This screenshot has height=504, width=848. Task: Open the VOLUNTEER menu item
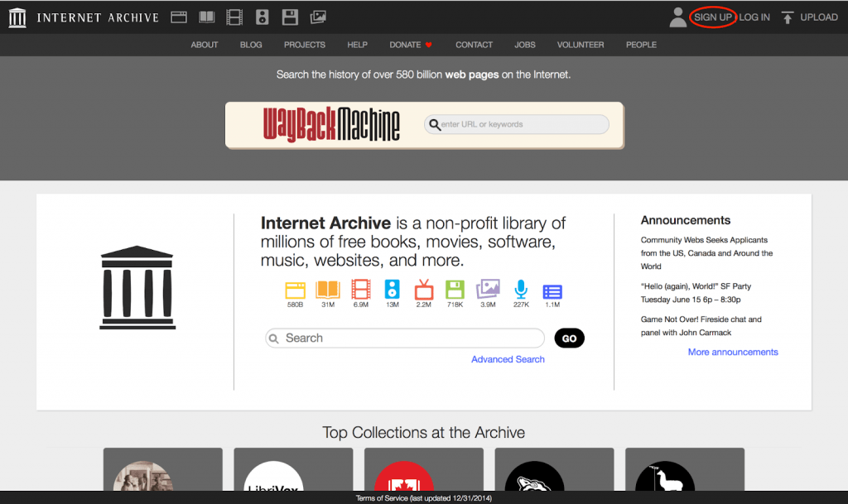(581, 45)
